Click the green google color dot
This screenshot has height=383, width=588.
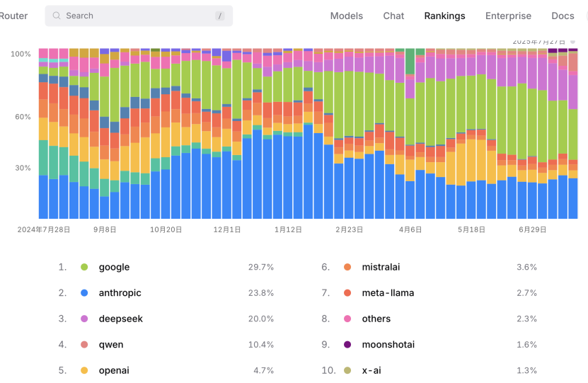[x=84, y=267]
